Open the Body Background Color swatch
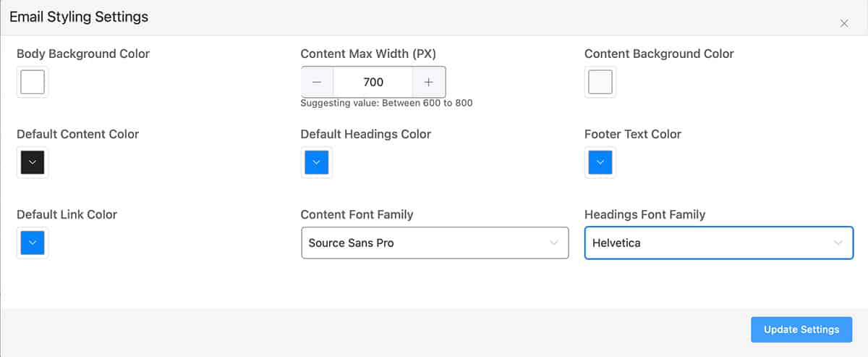 (x=33, y=82)
